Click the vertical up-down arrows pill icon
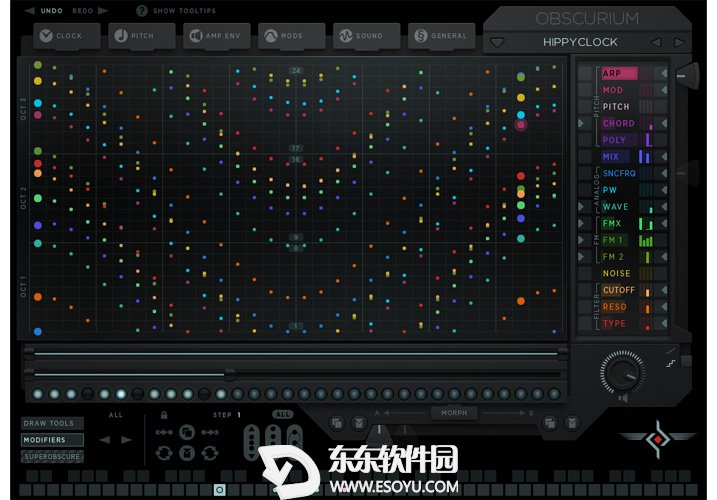The width and height of the screenshot is (717, 500). (251, 441)
